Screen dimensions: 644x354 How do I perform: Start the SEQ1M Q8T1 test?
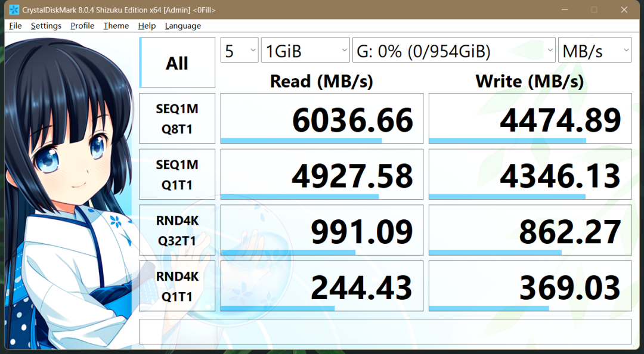pos(177,118)
